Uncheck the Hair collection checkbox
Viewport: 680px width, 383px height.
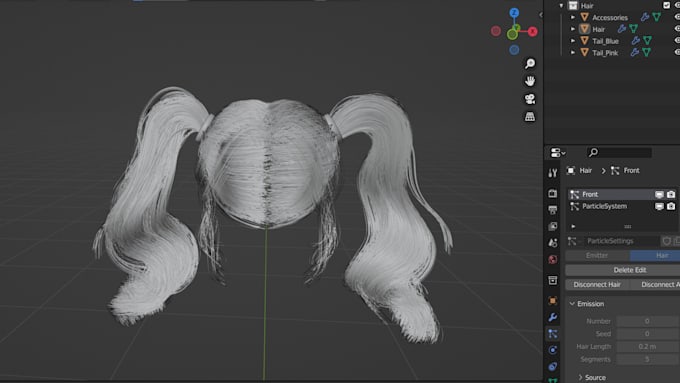(x=667, y=5)
